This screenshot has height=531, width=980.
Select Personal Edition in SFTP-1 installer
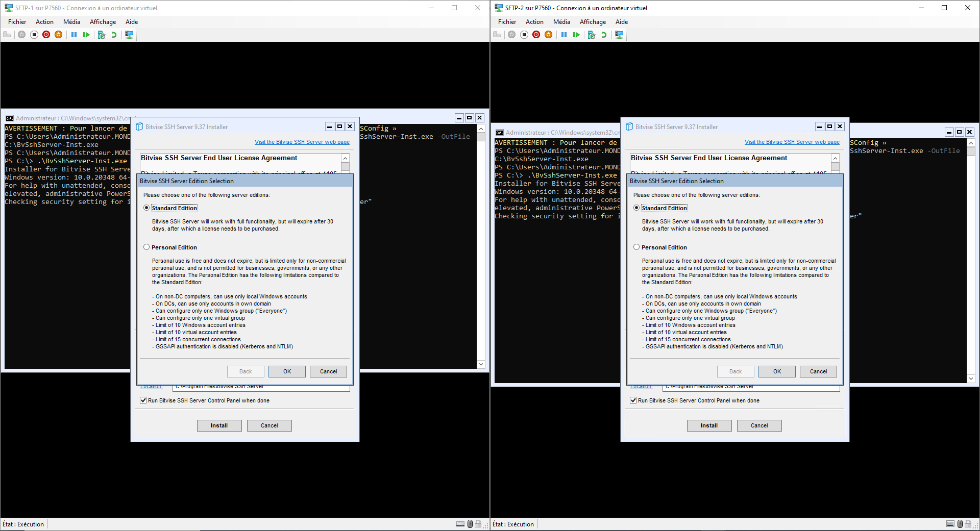click(x=146, y=247)
